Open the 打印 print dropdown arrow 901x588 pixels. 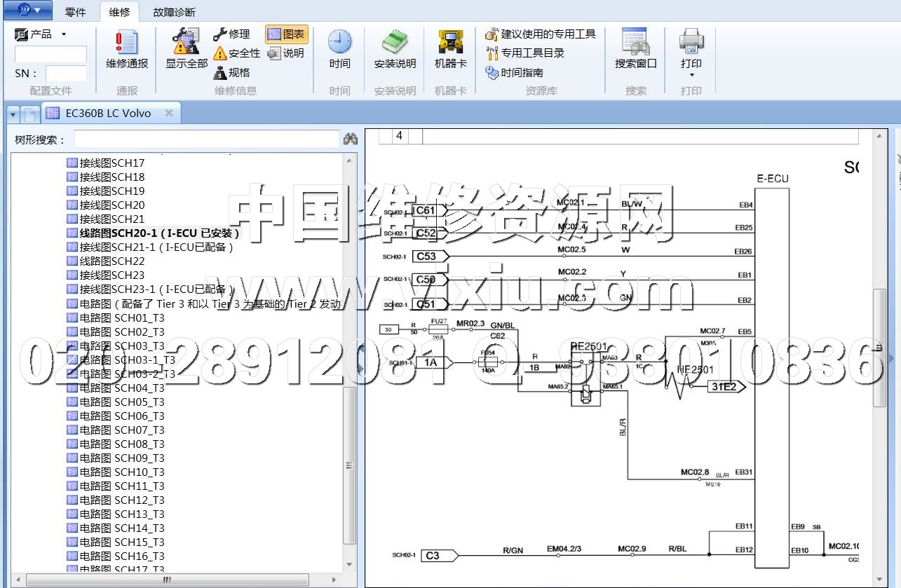[691, 75]
